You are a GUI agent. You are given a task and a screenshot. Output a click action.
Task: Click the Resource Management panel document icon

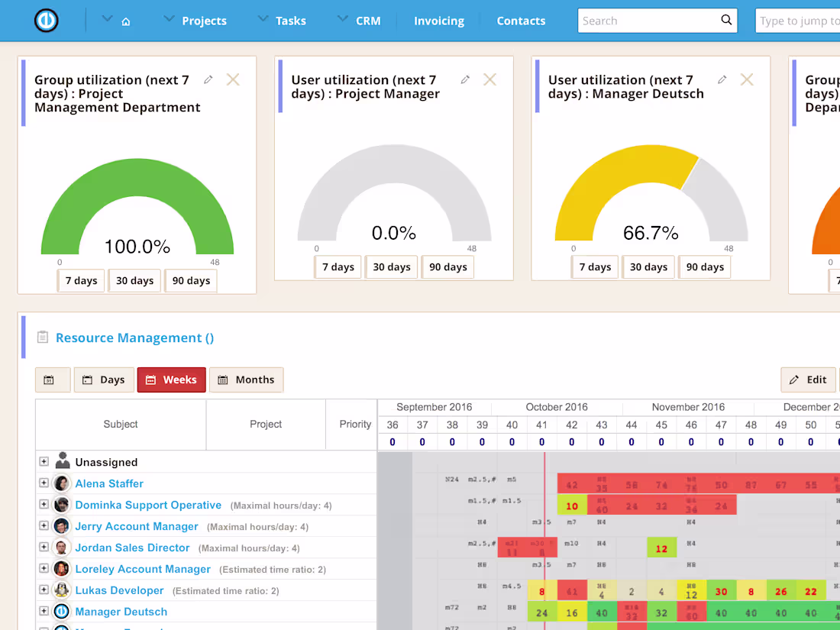[x=42, y=338]
